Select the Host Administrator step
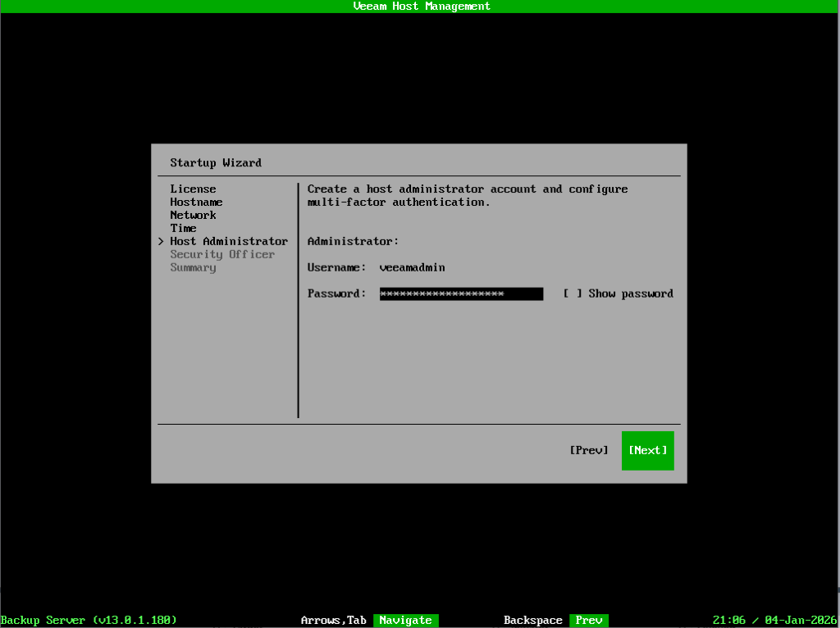The width and height of the screenshot is (840, 628). pos(229,241)
